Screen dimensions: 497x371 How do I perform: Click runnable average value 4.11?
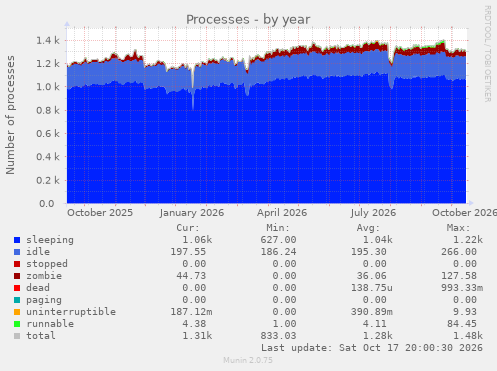[x=375, y=324]
